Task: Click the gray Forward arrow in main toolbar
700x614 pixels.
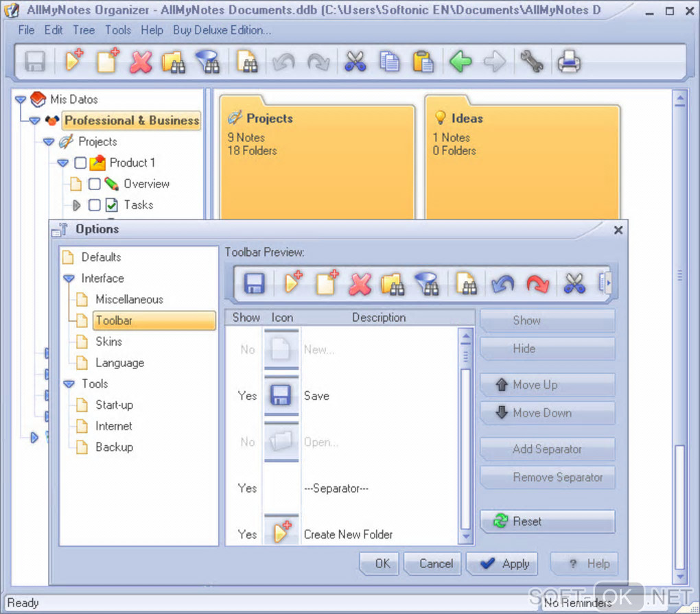Action: (x=495, y=62)
